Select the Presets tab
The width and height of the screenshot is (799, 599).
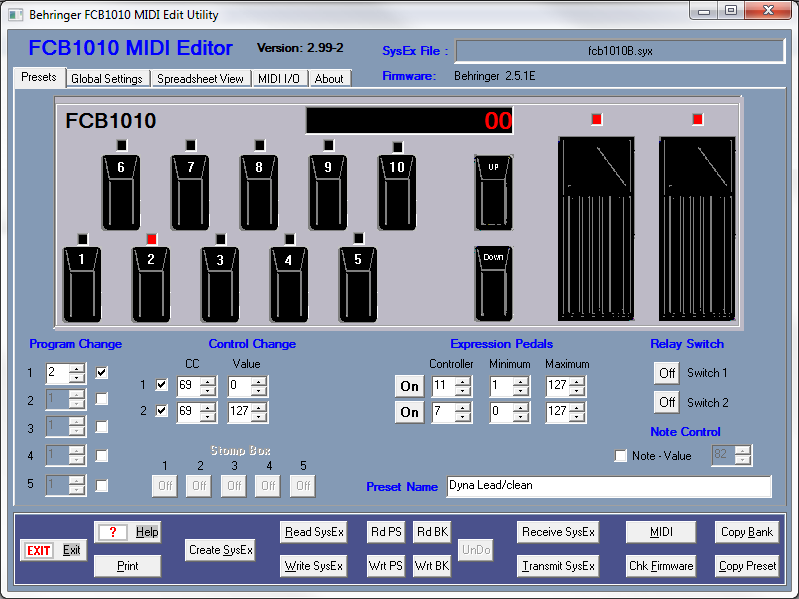point(39,77)
